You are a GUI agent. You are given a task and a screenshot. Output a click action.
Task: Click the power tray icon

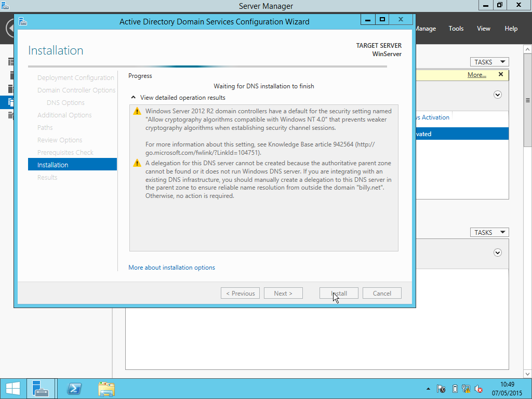coord(455,389)
